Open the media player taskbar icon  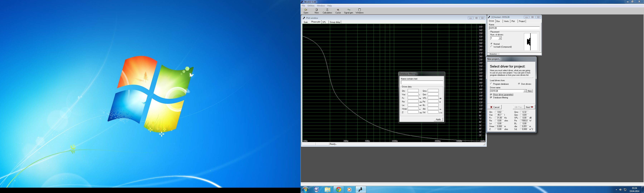tap(349, 189)
